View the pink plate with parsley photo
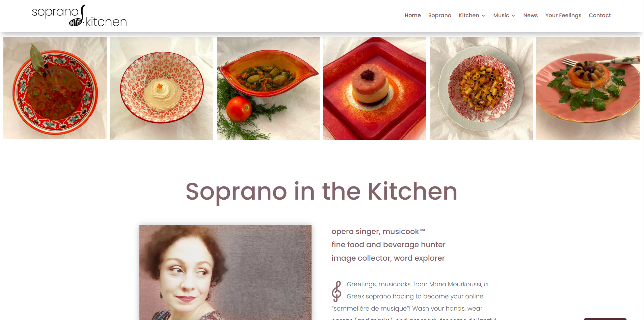Screen dimensions: 644x320 point(588,88)
